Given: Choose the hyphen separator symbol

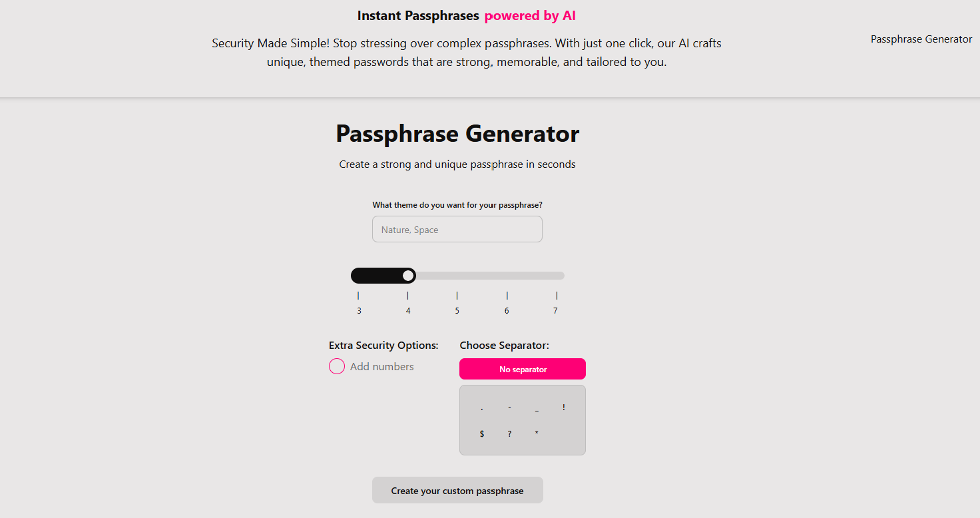Looking at the screenshot, I should tap(509, 407).
